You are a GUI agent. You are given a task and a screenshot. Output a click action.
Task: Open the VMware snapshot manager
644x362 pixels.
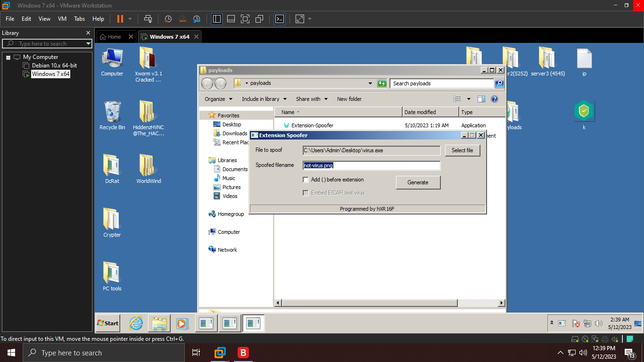click(x=197, y=19)
